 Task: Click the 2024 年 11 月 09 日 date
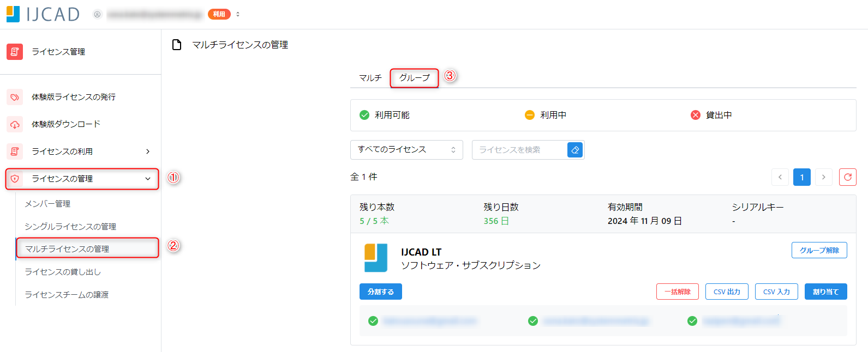click(x=645, y=221)
